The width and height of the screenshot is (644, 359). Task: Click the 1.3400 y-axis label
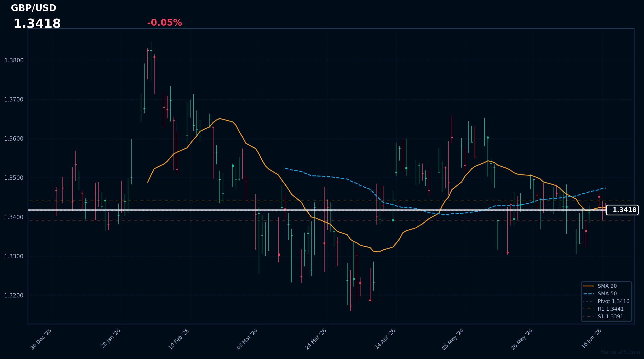point(14,217)
